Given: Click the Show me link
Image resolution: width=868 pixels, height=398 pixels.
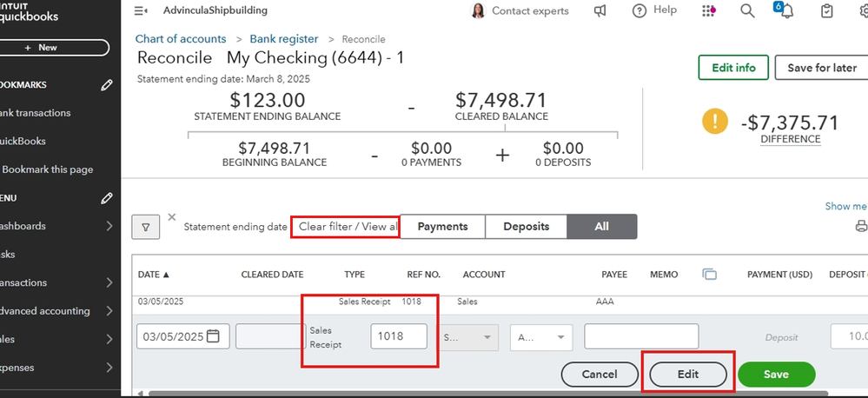Looking at the screenshot, I should click(x=846, y=206).
